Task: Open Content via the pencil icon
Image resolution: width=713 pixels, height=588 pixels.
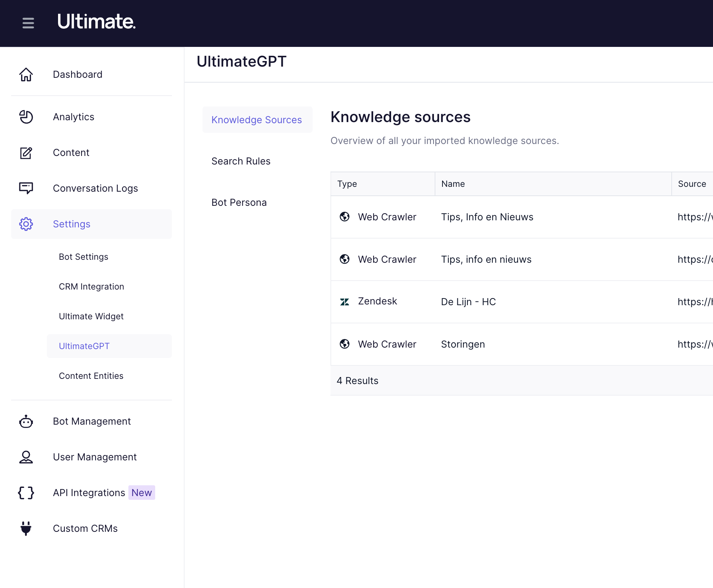Action: tap(26, 153)
